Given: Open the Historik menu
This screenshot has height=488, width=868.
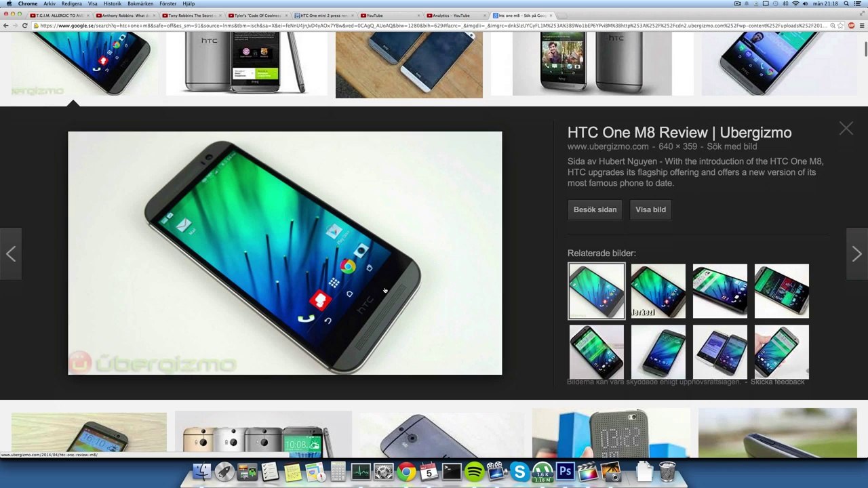Looking at the screenshot, I should 113,4.
